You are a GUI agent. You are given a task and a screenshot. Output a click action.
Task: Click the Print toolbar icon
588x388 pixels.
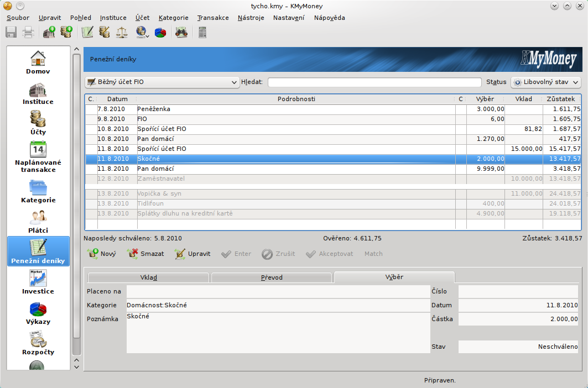click(x=29, y=33)
